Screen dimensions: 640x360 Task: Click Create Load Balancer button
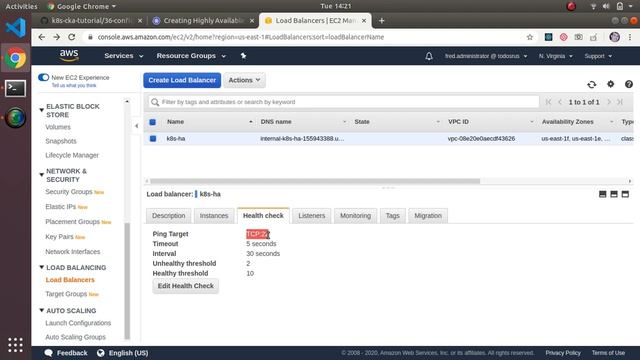coord(182,80)
